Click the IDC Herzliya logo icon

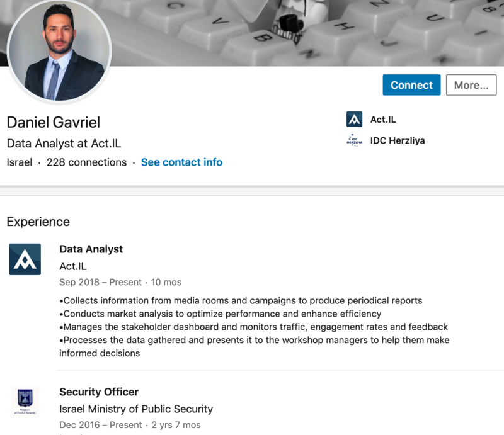click(355, 140)
